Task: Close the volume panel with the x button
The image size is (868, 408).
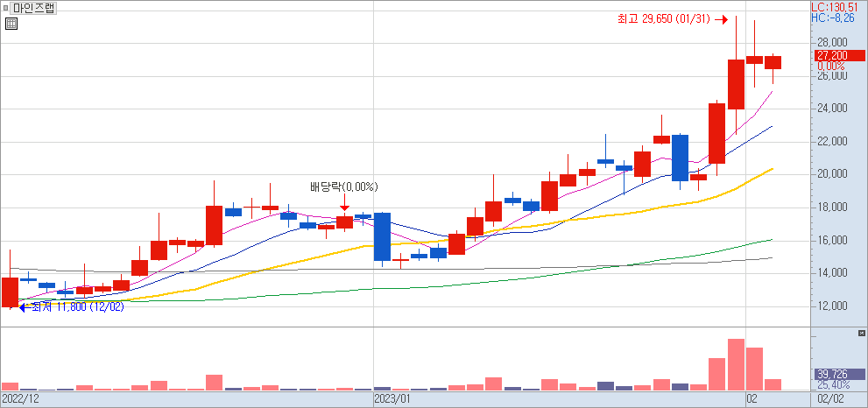Action: click(861, 333)
